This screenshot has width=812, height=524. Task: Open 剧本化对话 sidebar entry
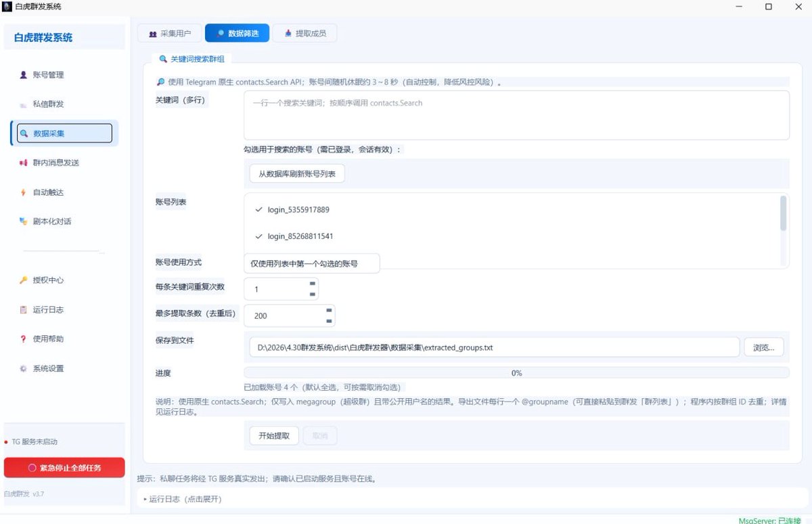[x=64, y=221]
